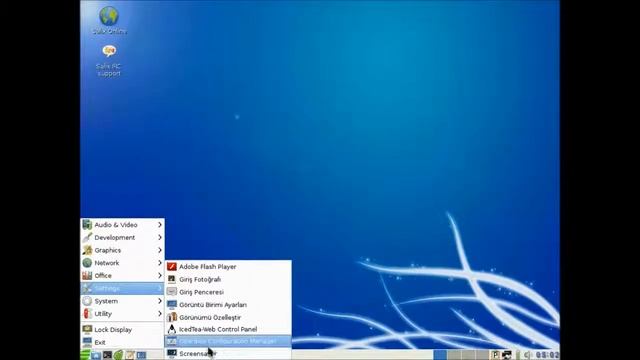Switch to the first (blue) workspace
The width and height of the screenshot is (640, 360).
tap(440, 355)
